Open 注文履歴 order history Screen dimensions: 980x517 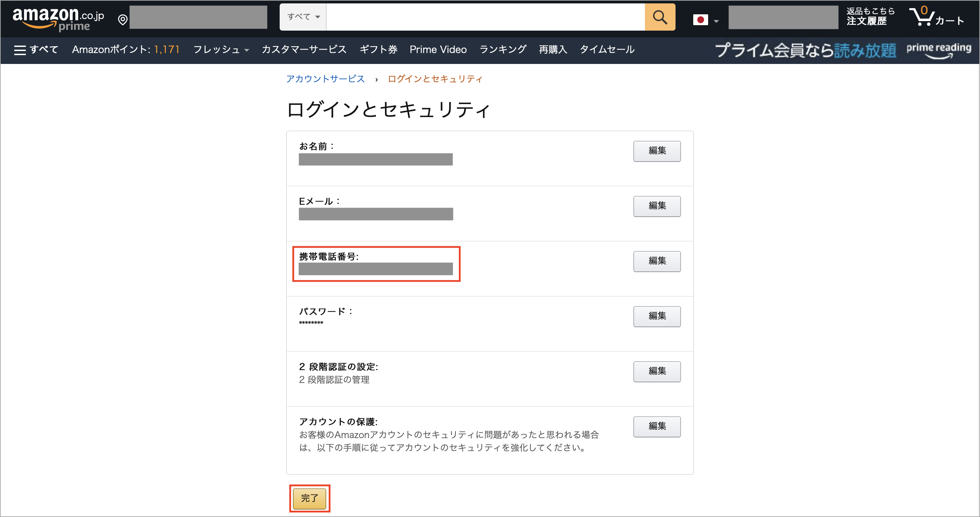coord(869,22)
